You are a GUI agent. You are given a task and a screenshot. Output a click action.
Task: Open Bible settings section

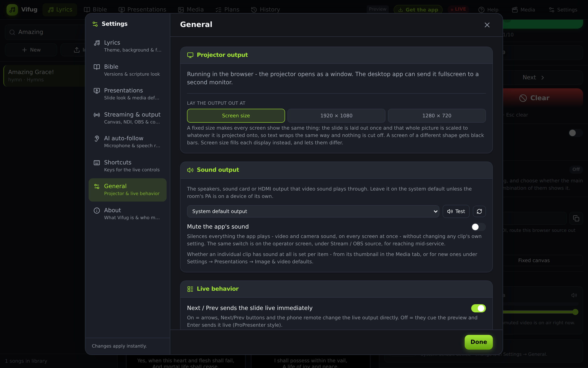(x=127, y=70)
